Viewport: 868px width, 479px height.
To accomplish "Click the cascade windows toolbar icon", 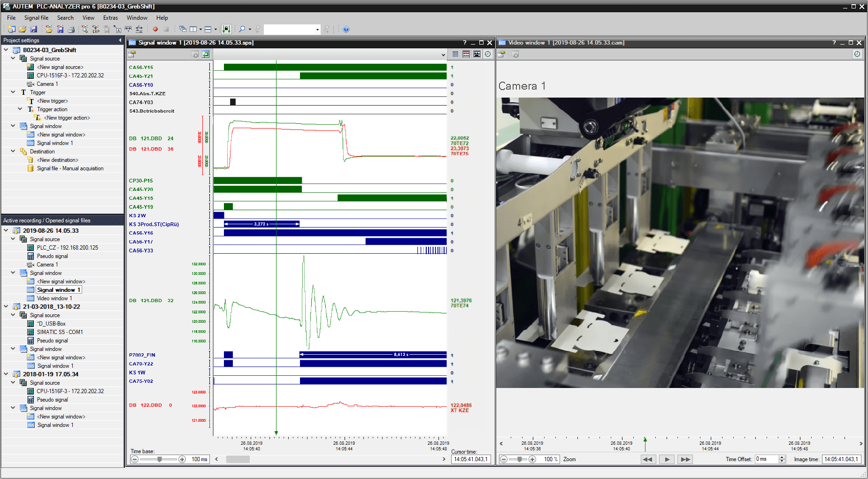I will pyautogui.click(x=183, y=29).
